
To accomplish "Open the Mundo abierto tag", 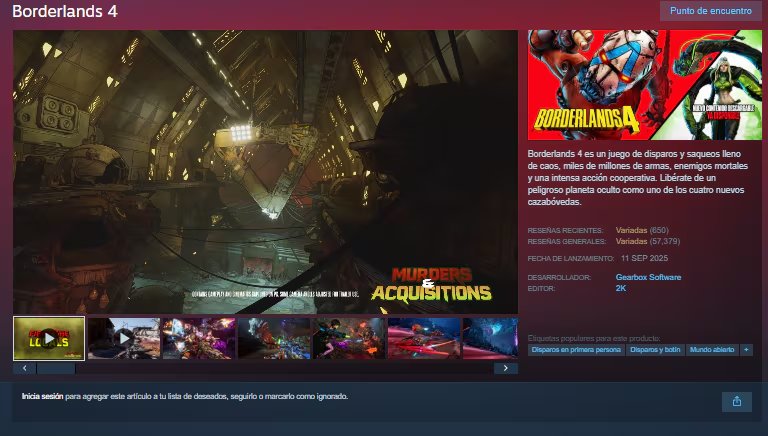I will tap(712, 350).
